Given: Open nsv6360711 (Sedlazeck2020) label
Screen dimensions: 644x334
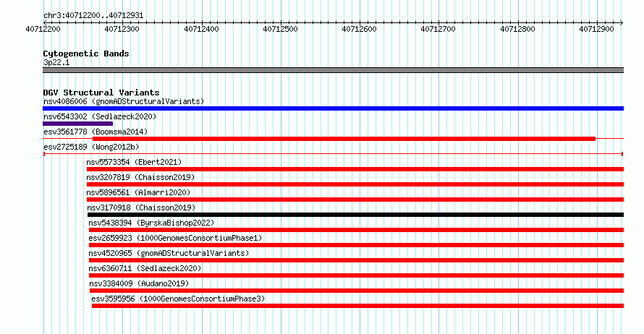Looking at the screenshot, I should pos(145,268).
